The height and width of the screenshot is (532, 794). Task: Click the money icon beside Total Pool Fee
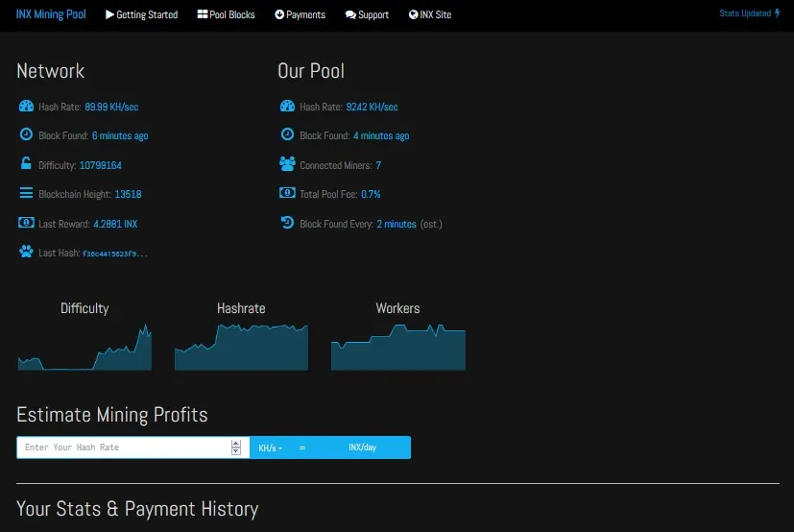point(287,193)
